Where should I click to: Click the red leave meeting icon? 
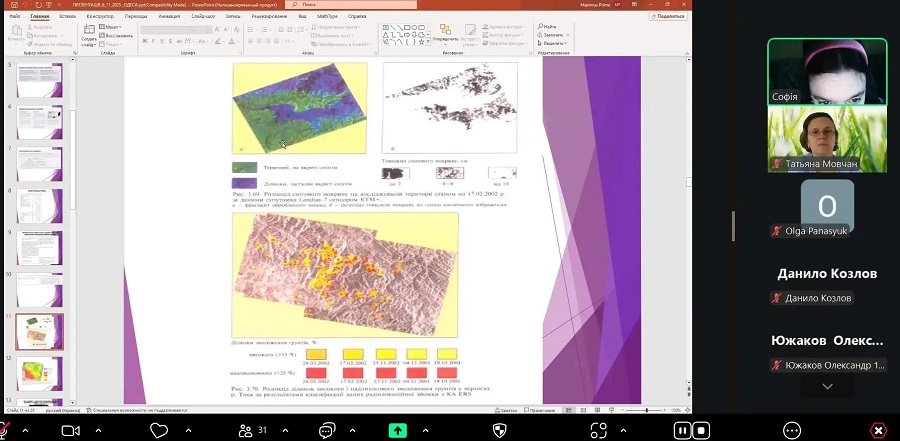(x=879, y=430)
